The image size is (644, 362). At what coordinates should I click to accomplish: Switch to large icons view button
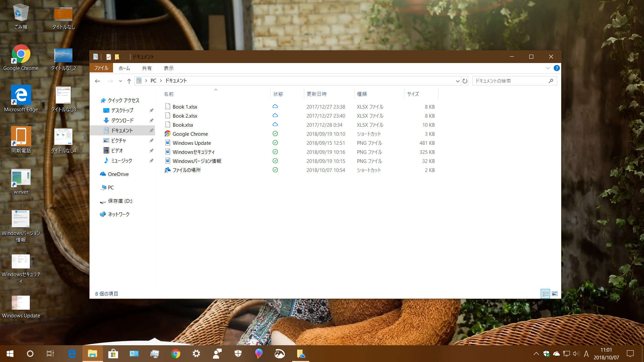pyautogui.click(x=555, y=294)
